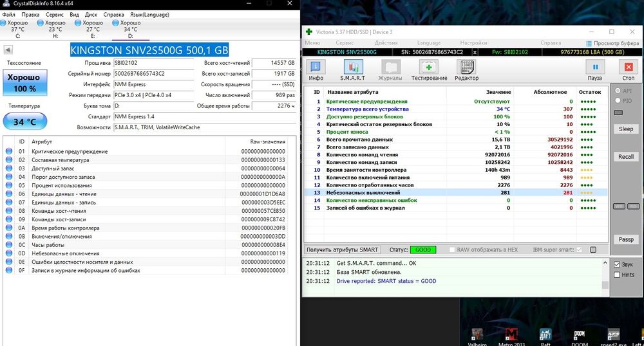The height and width of the screenshot is (346, 644).
Task: Click the Остаток column header in Victoria
Action: coord(590,92)
